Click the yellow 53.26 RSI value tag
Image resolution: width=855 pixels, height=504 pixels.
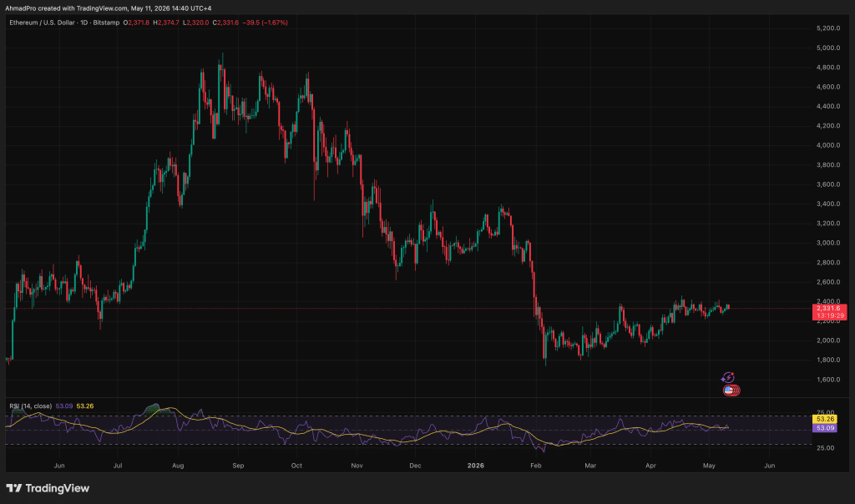825,419
